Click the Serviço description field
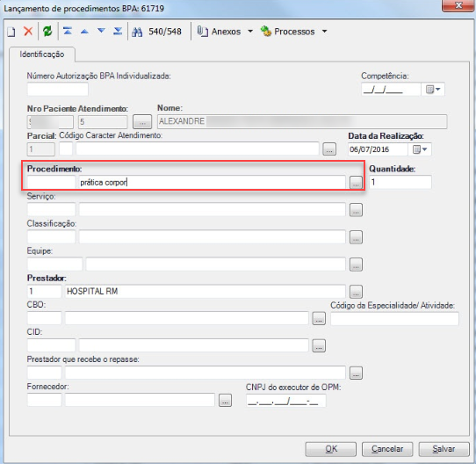The width and height of the screenshot is (476, 464). 213,209
